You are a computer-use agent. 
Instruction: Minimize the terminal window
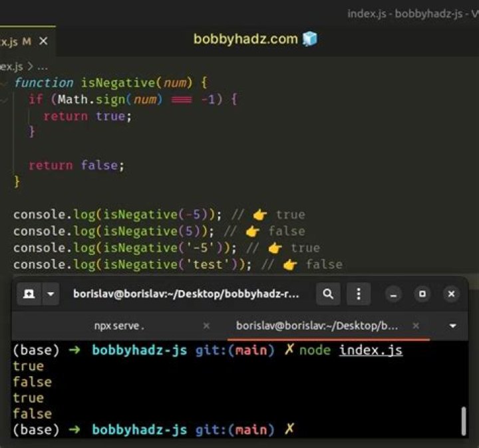(393, 294)
